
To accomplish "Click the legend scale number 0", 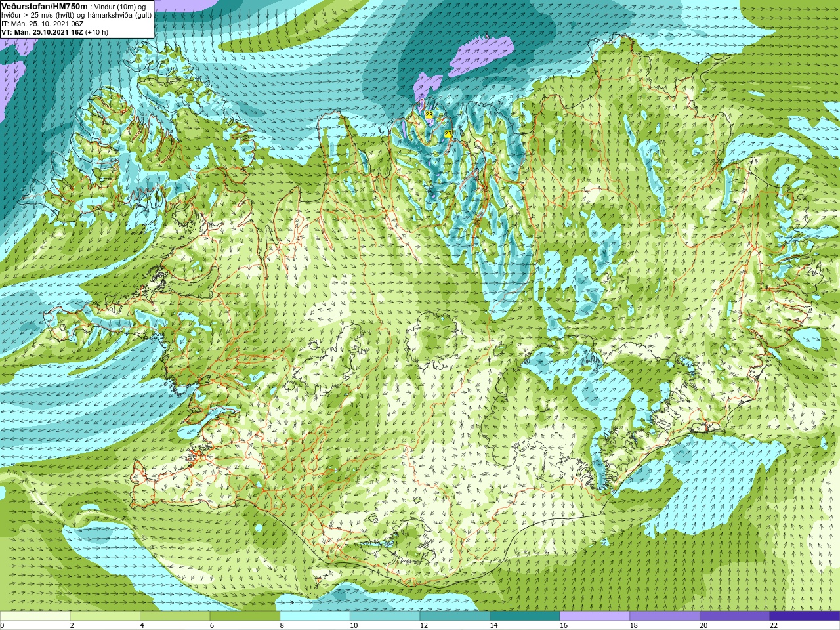I will [3, 625].
